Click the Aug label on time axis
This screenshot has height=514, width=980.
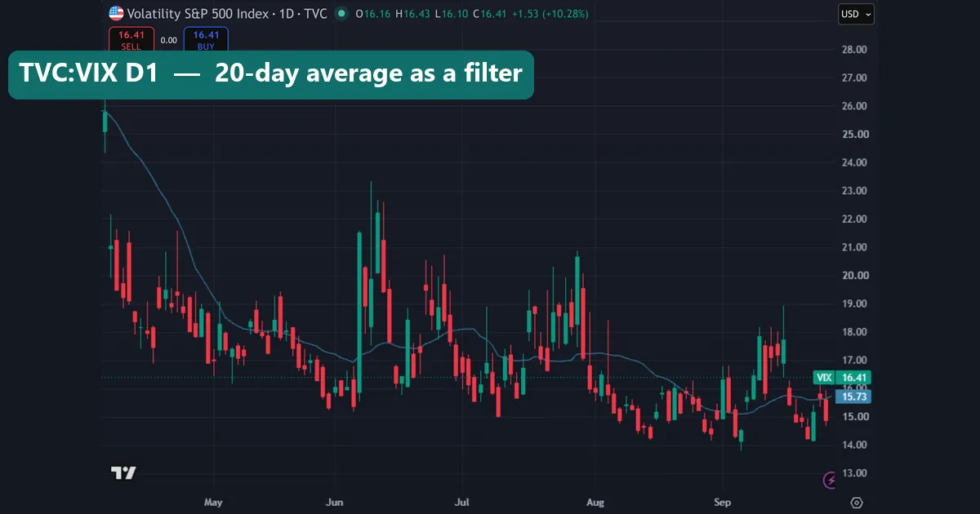click(x=595, y=502)
